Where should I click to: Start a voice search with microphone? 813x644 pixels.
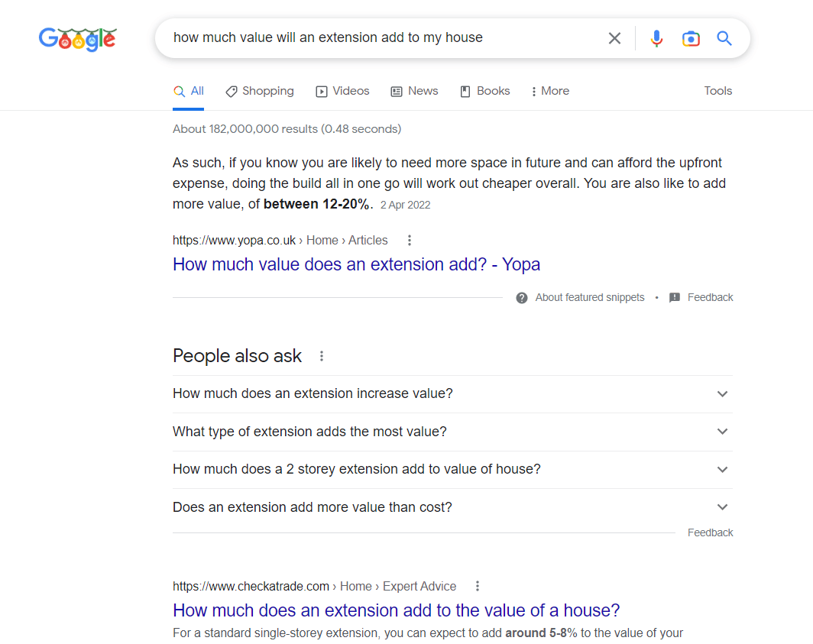pyautogui.click(x=656, y=38)
